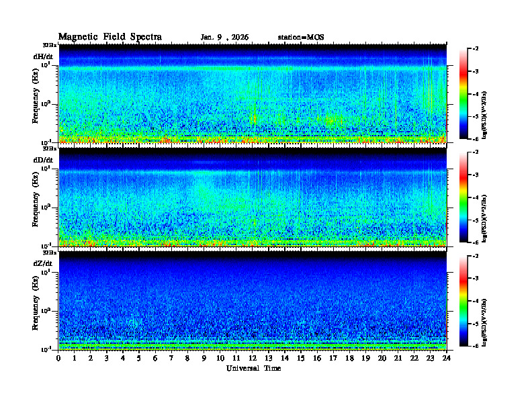Click hour tick label "13" on time axis
This screenshot has height=411, width=532.
pos(269,358)
